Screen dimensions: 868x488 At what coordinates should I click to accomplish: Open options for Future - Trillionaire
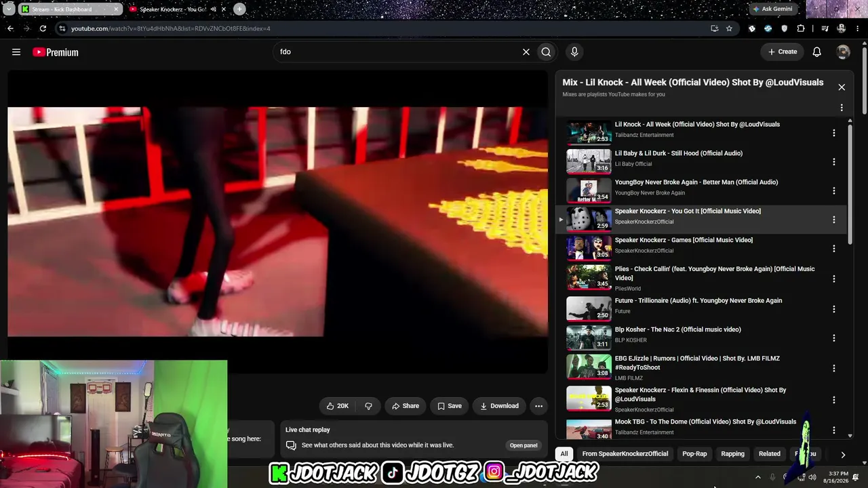click(834, 309)
